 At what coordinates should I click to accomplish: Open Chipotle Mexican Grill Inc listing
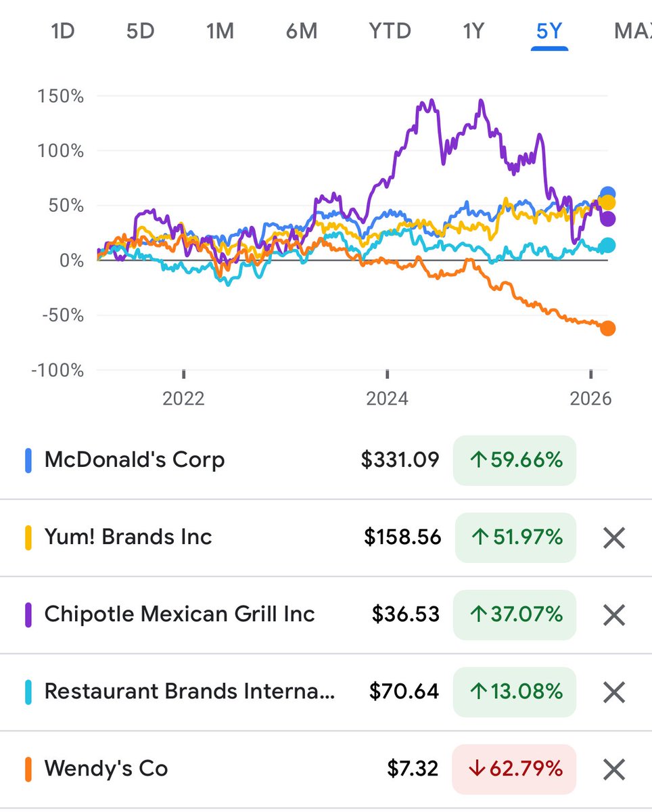(179, 614)
